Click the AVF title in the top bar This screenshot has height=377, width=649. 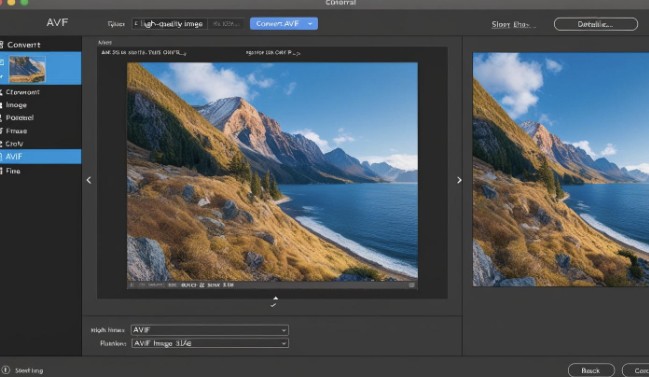pyautogui.click(x=57, y=22)
